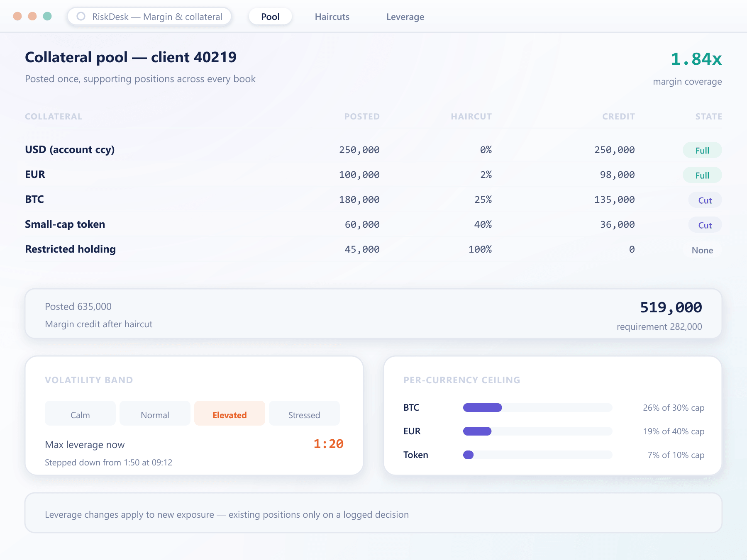Click the 519,000 margin credit total

click(671, 307)
